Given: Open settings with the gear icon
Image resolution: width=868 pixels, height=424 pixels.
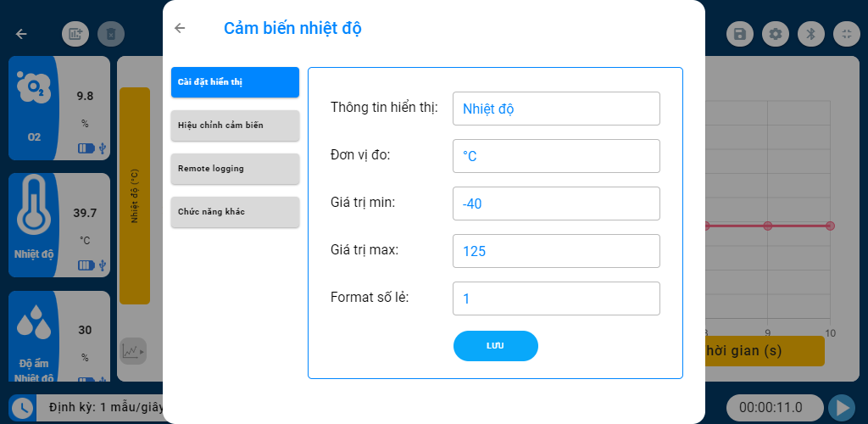Looking at the screenshot, I should tap(775, 34).
